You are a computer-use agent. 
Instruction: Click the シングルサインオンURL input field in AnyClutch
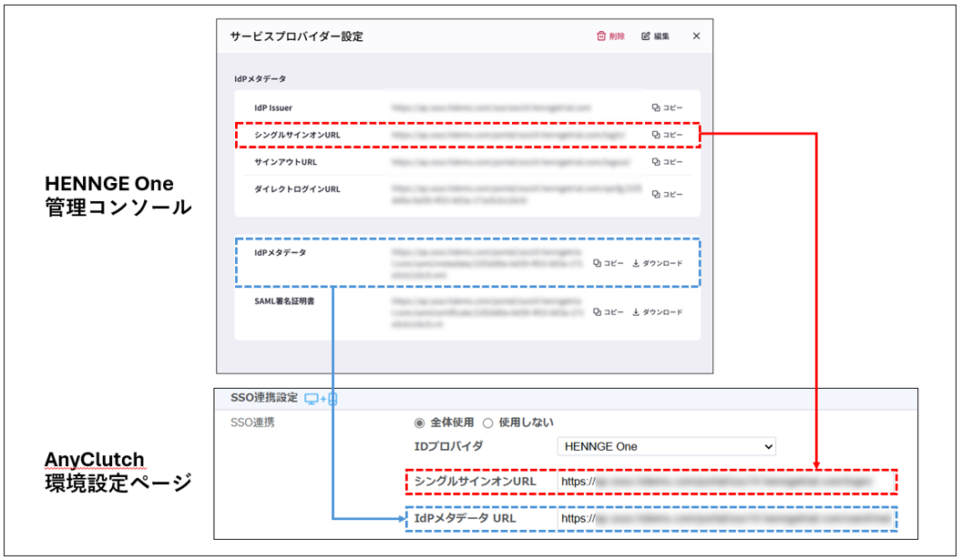tap(726, 482)
